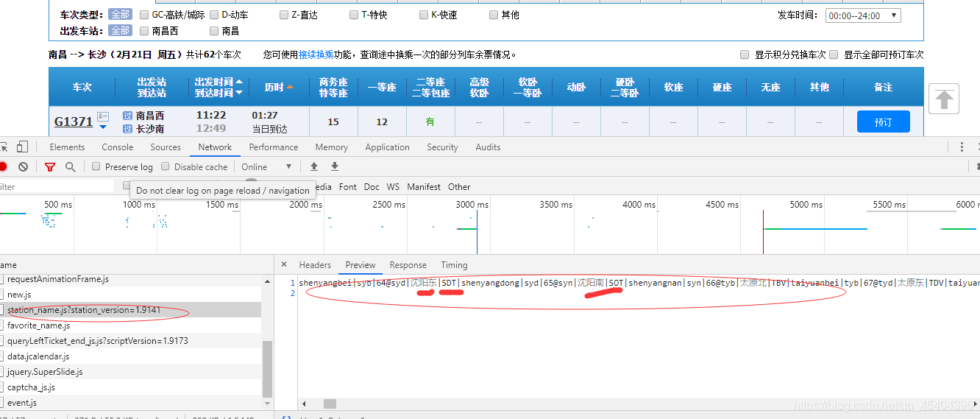Show the Headers tab of the request

(315, 265)
